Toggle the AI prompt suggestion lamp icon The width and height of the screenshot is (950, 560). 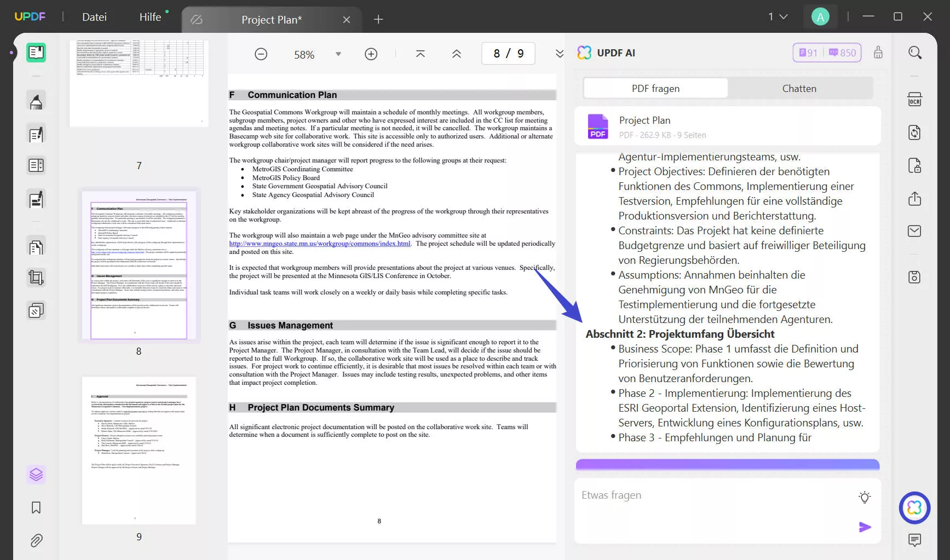[x=865, y=497]
